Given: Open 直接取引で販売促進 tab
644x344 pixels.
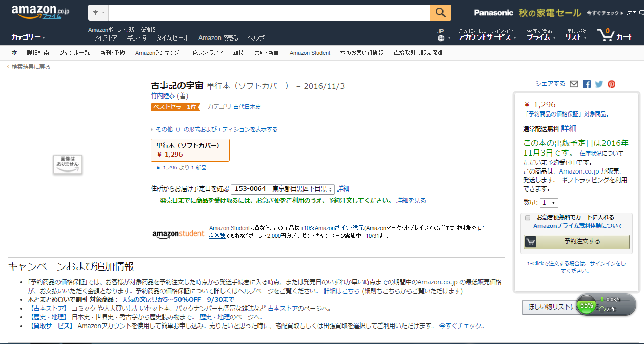Looking at the screenshot, I should [418, 53].
